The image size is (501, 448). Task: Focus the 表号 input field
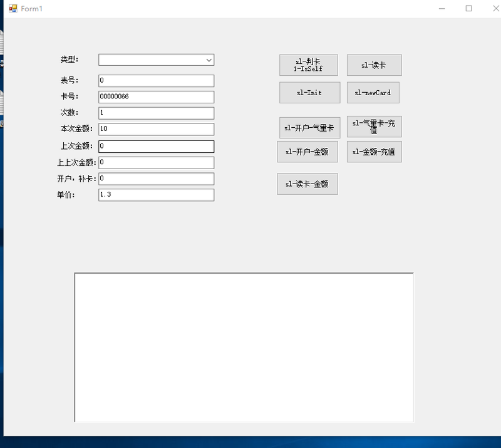(x=156, y=81)
